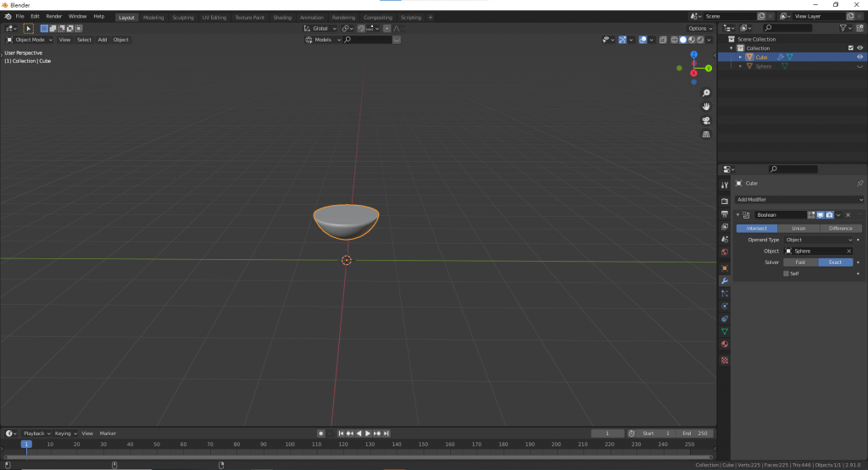Open the Models dropdown
Image resolution: width=868 pixels, height=470 pixels.
tap(323, 40)
